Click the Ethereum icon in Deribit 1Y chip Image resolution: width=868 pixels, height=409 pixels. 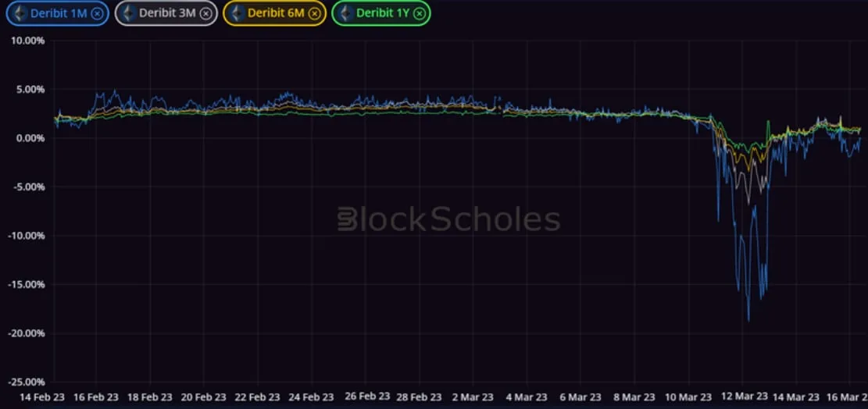pyautogui.click(x=346, y=13)
